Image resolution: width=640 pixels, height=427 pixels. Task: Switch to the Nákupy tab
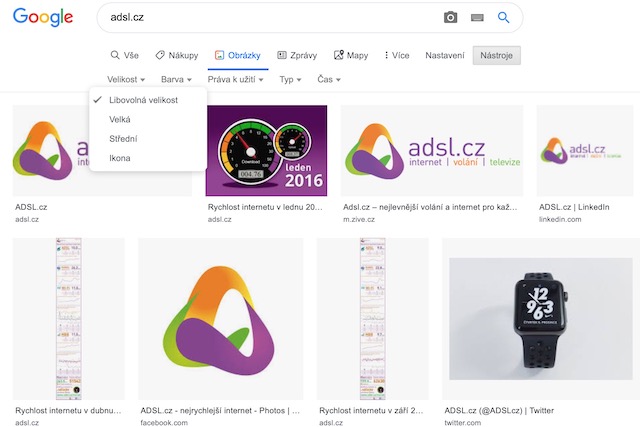click(x=177, y=55)
